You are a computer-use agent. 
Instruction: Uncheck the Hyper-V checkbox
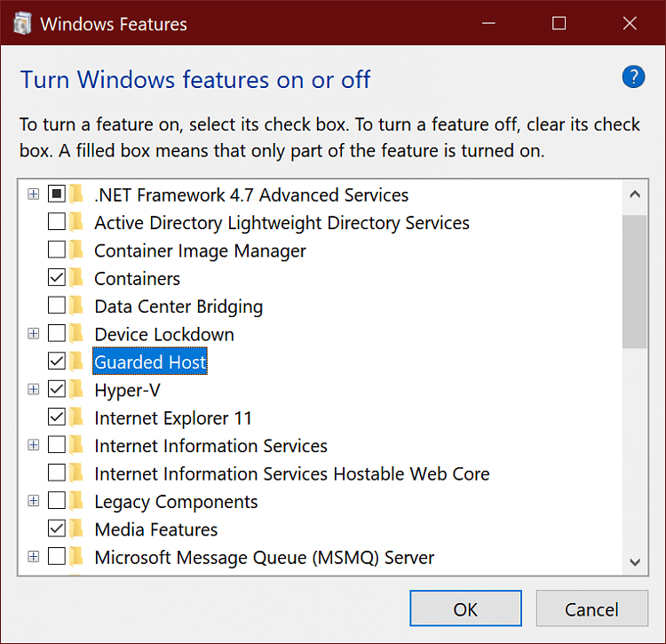pos(57,389)
